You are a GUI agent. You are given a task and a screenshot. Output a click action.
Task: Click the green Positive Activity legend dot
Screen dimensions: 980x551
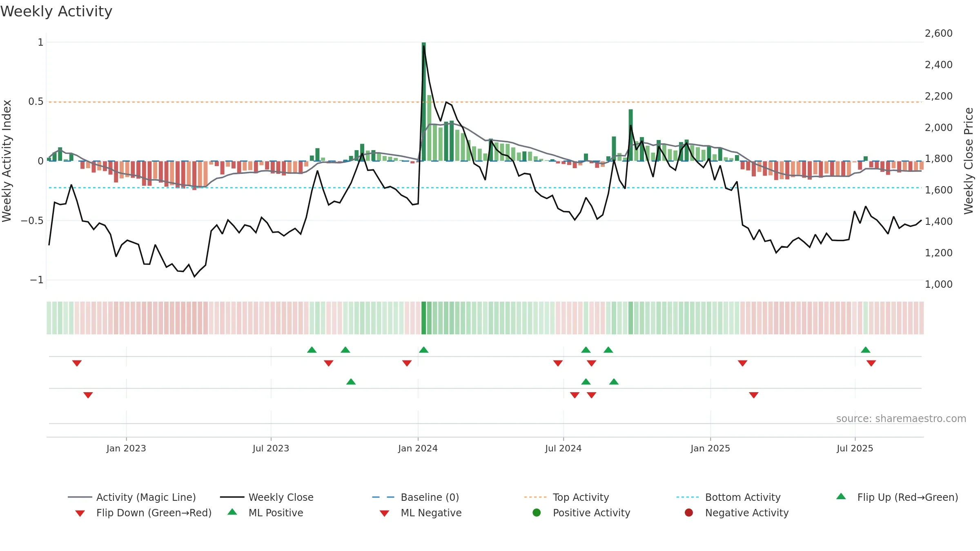537,513
